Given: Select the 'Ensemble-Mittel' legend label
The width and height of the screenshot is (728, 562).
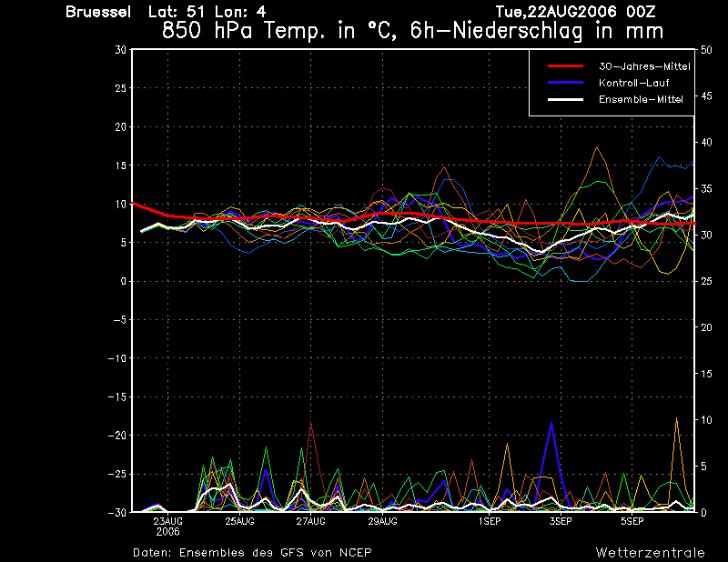Looking at the screenshot, I should pos(641,99).
